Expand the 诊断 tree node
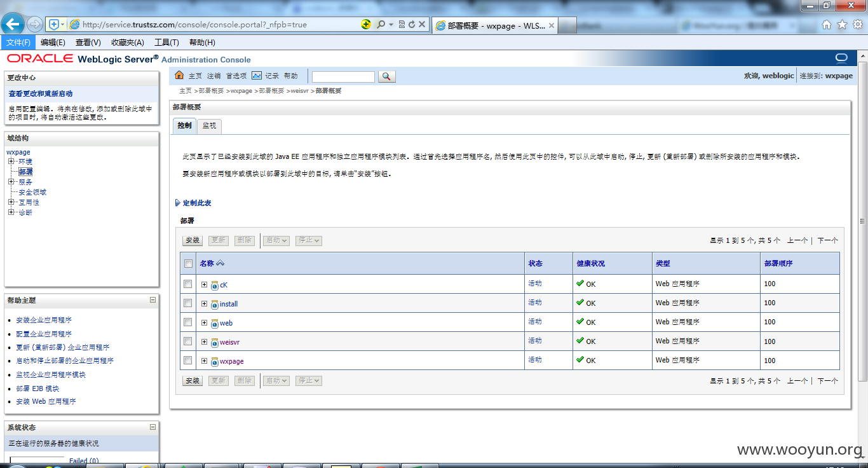Image resolution: width=868 pixels, height=468 pixels. [x=11, y=212]
